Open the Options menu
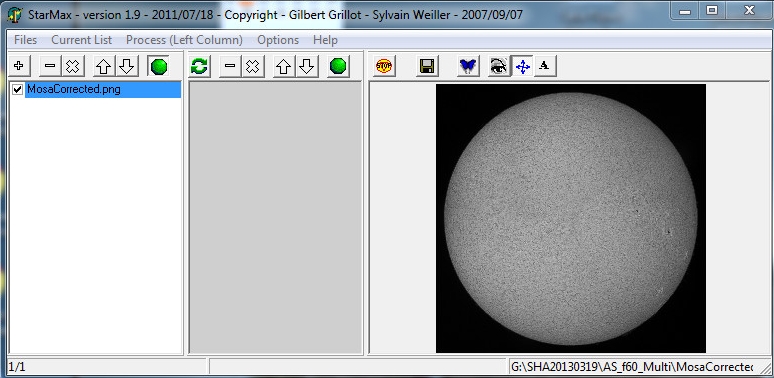 [x=278, y=40]
